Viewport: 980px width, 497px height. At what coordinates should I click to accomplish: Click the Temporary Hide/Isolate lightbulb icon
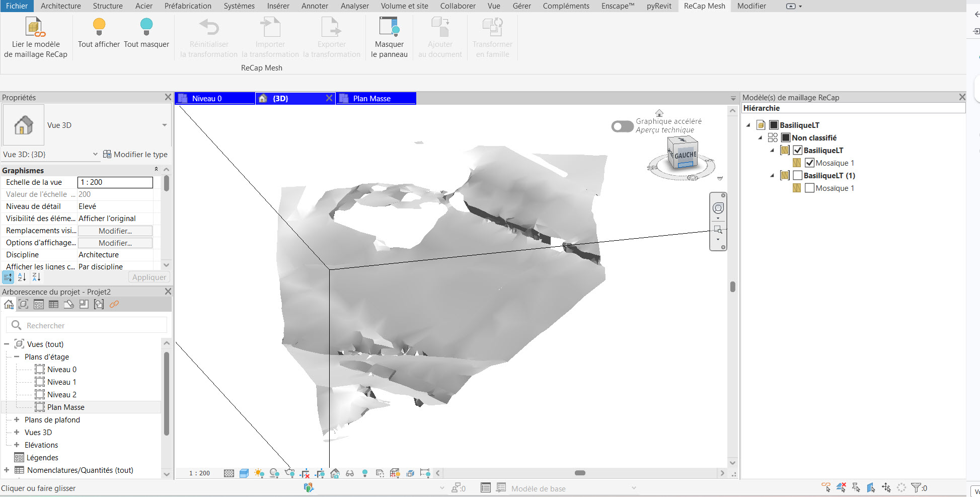365,473
